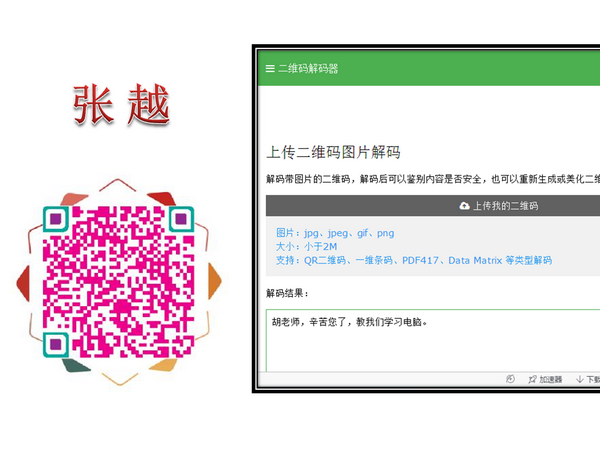Click the cloud upload icon

click(464, 206)
